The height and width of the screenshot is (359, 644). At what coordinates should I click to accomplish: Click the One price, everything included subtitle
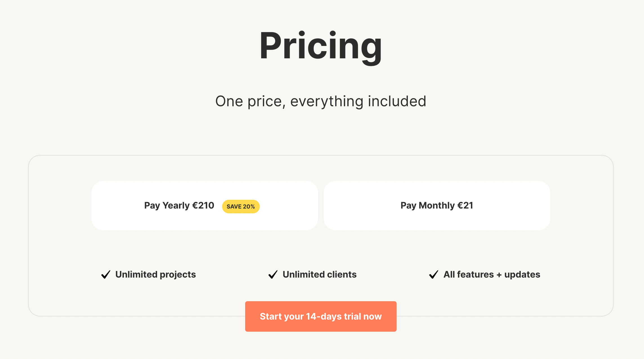click(321, 101)
